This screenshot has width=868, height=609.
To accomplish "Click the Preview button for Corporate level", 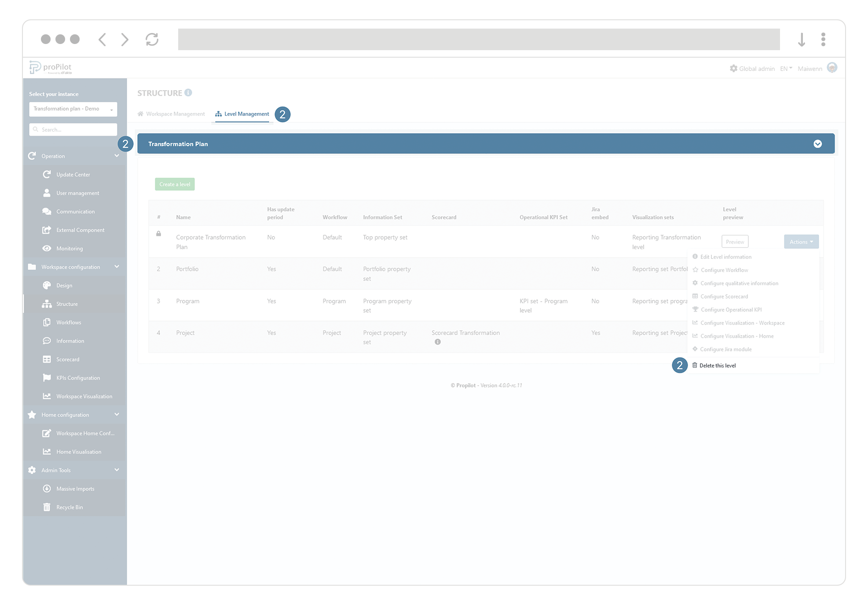I will [735, 242].
